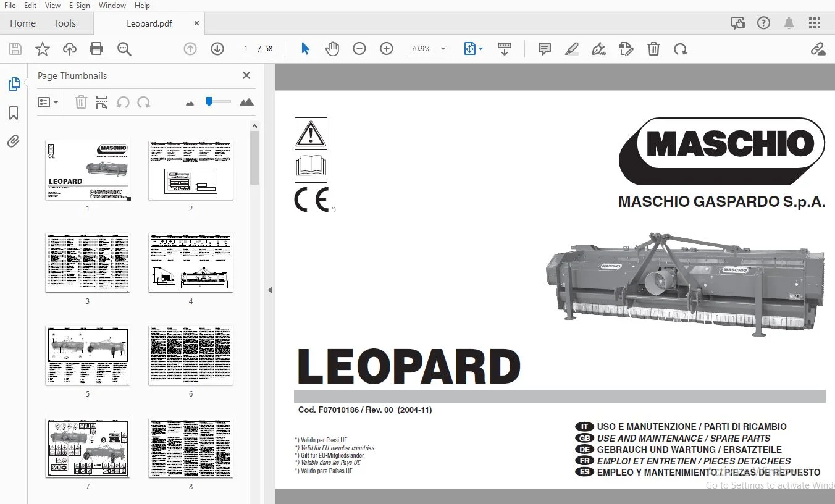Enlarge thumbnail size large mountain icon
Viewport: 835px width, 504px height.
246,103
